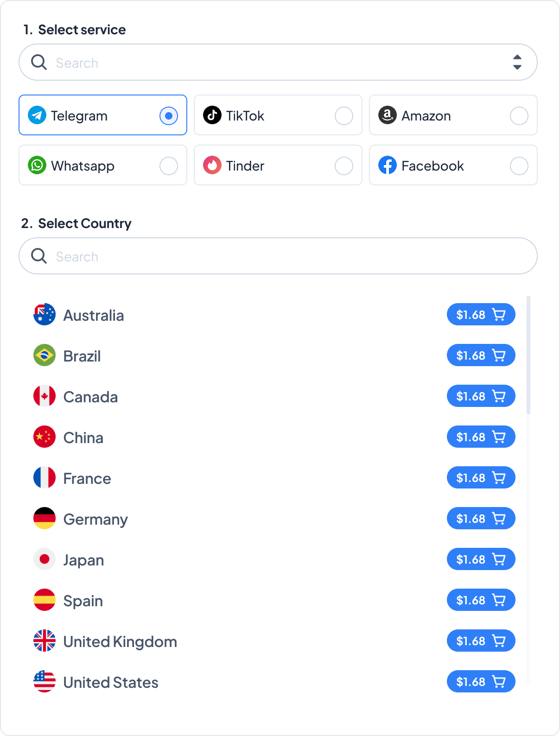Focus the country search field
Viewport: 560px width, 736px height.
278,256
